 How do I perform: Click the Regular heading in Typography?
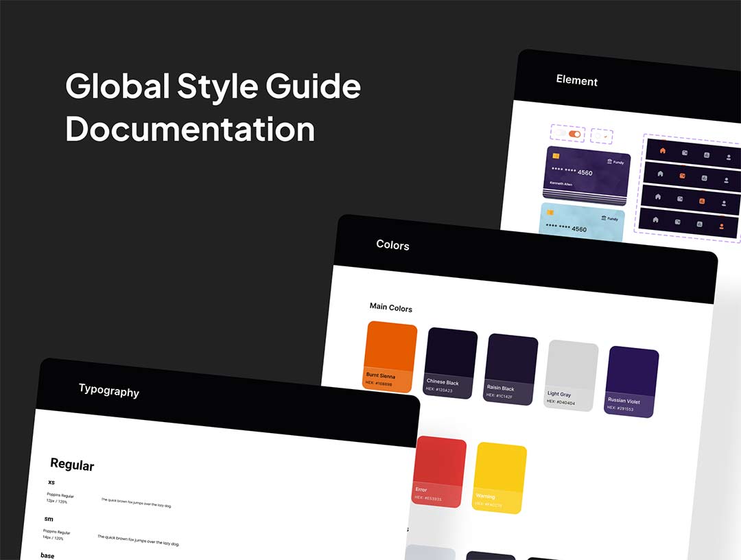(72, 465)
